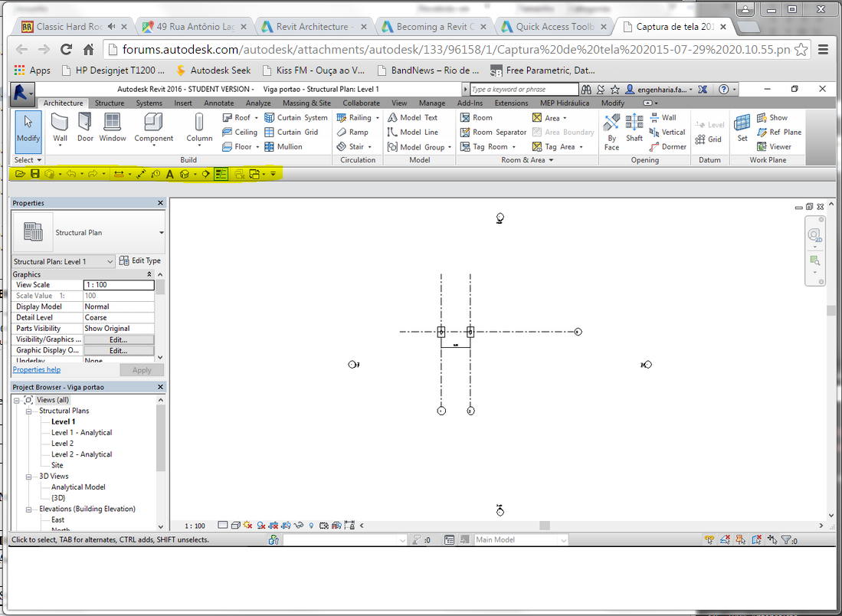The height and width of the screenshot is (616, 842).
Task: Switch to the Structure ribbon tab
Action: (x=110, y=103)
